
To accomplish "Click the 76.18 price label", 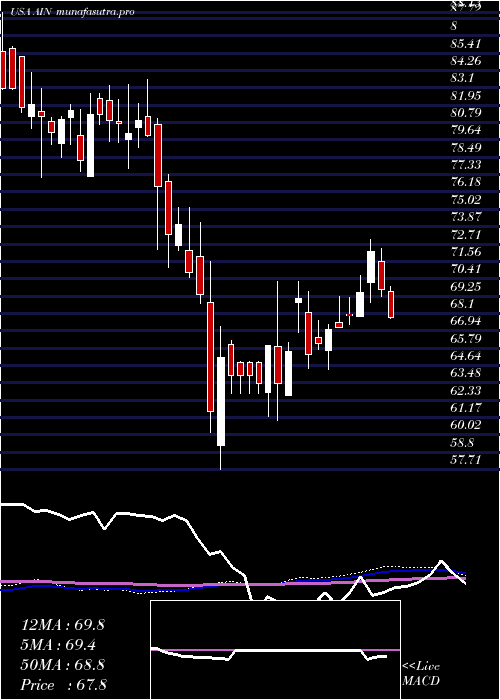I will [x=466, y=182].
